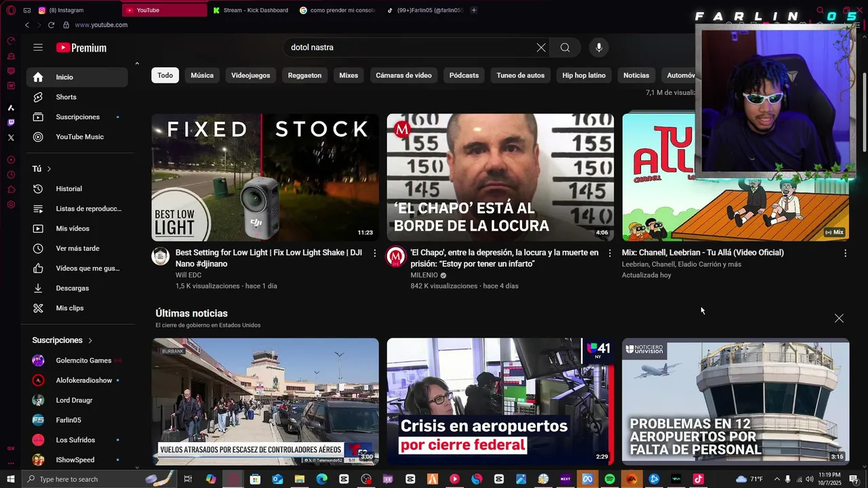
Task: Filter by Cámaras de video chip
Action: 403,75
